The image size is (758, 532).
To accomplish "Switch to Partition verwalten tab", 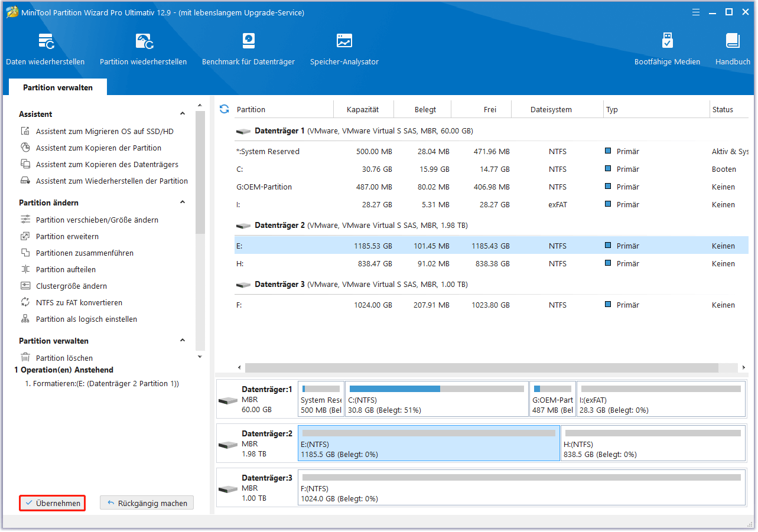I will point(58,87).
